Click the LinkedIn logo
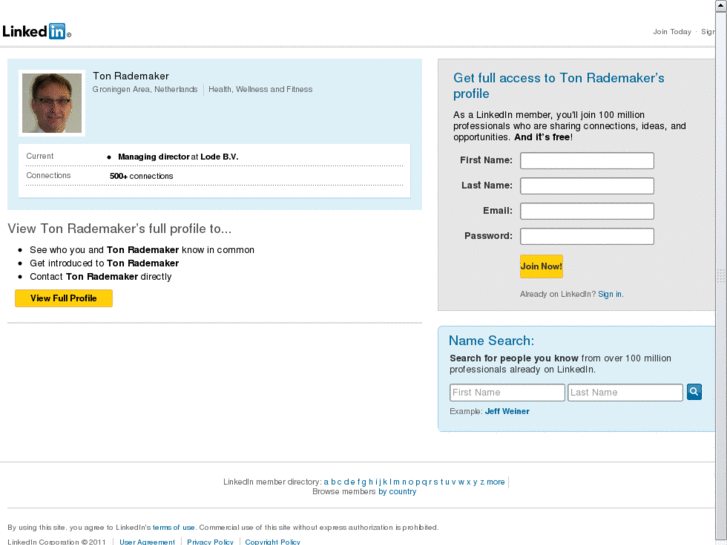 point(36,31)
